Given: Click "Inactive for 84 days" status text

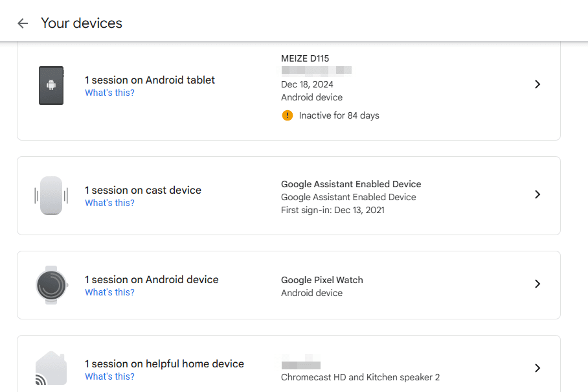Looking at the screenshot, I should point(339,115).
